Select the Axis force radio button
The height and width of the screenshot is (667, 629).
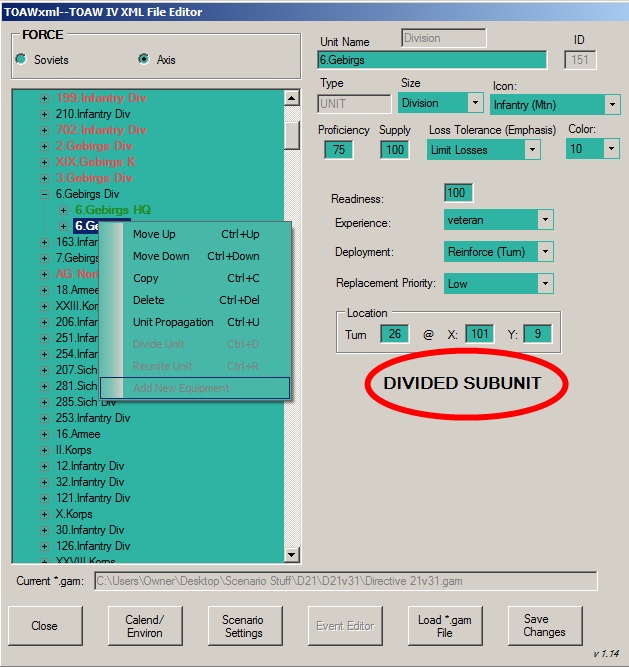144,59
